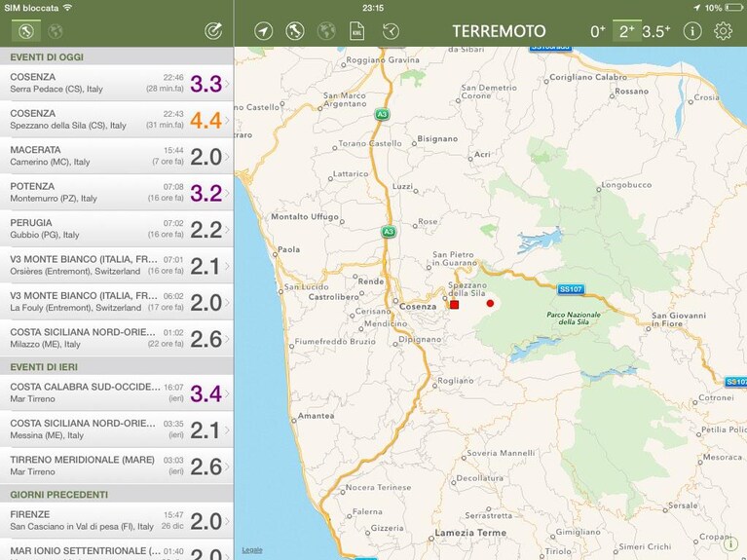The image size is (747, 560).
Task: Tap the 23:15 clock in status bar
Action: 373,8
